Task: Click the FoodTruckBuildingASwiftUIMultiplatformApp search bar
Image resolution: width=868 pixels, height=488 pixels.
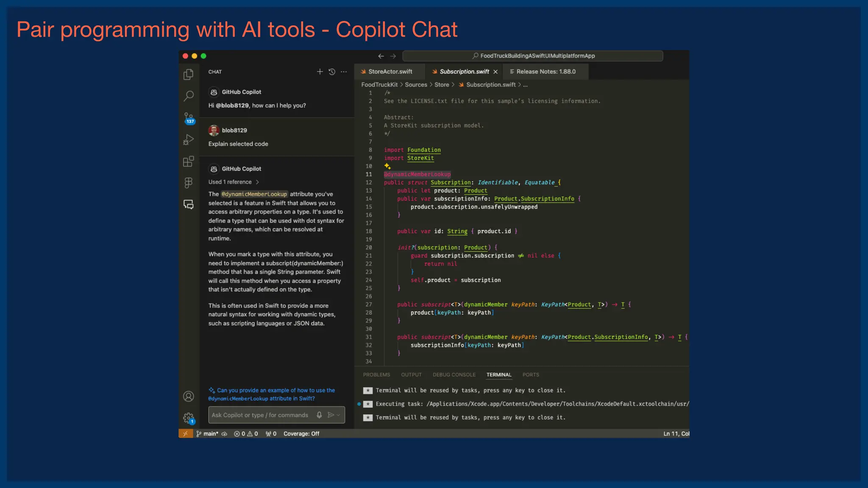Action: tap(533, 56)
